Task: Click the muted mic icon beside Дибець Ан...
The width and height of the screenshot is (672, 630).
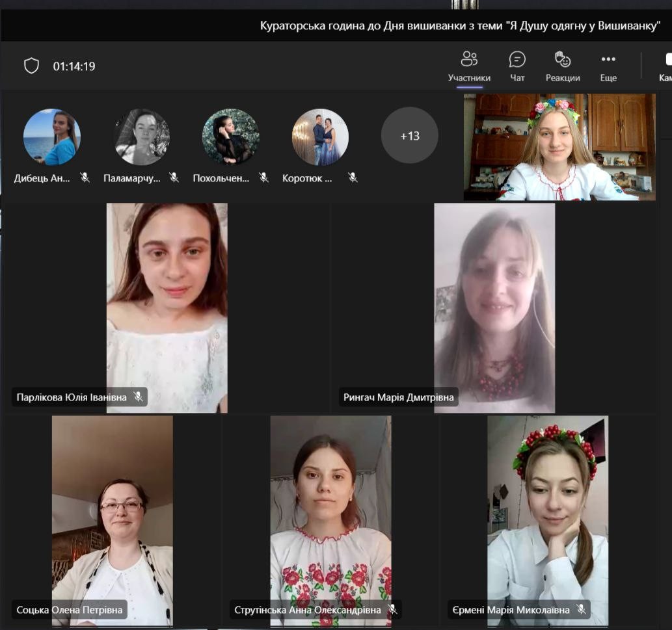Action: pyautogui.click(x=85, y=177)
